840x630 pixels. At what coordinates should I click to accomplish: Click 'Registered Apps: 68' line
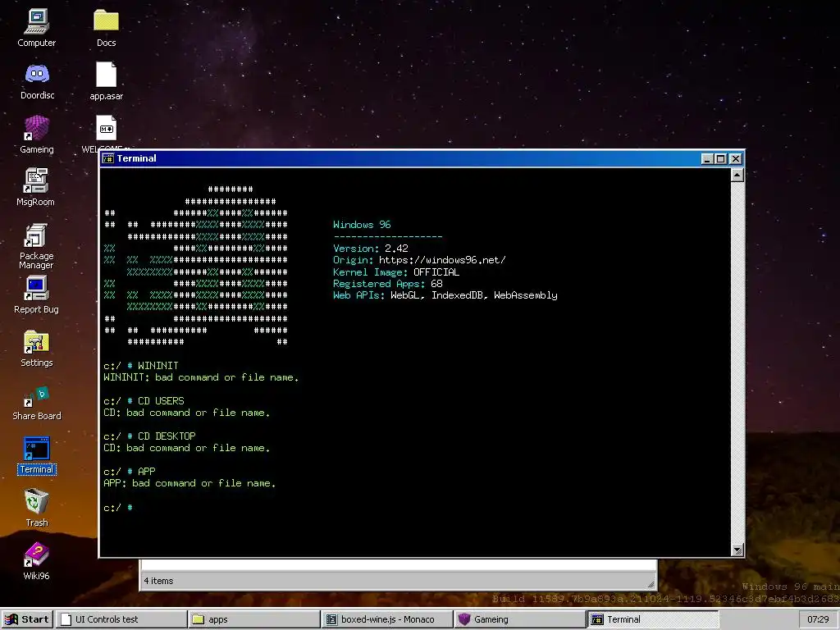coord(388,283)
